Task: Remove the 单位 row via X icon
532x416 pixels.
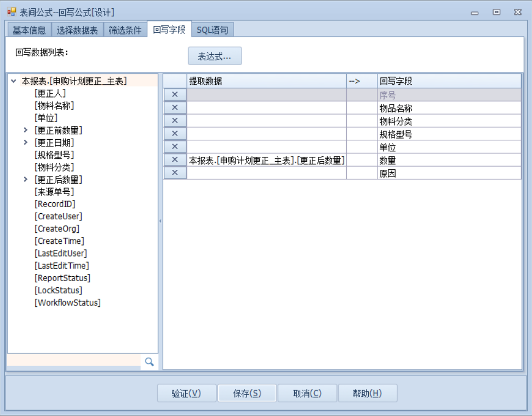Action: point(175,147)
